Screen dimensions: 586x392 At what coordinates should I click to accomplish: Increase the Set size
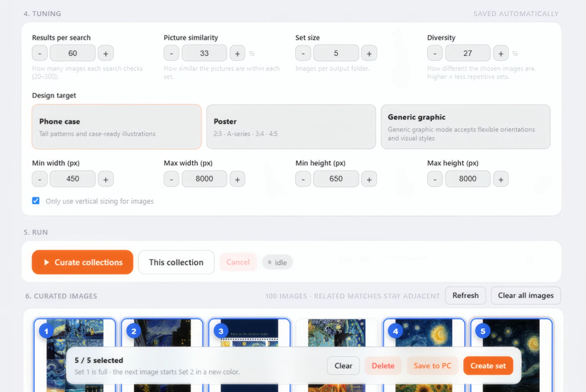pyautogui.click(x=369, y=53)
